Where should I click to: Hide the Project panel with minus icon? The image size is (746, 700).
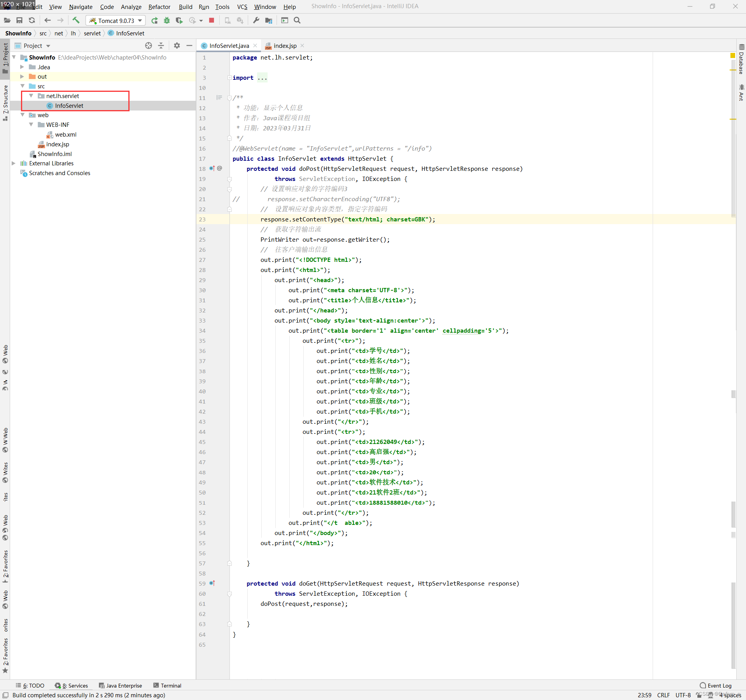[189, 46]
